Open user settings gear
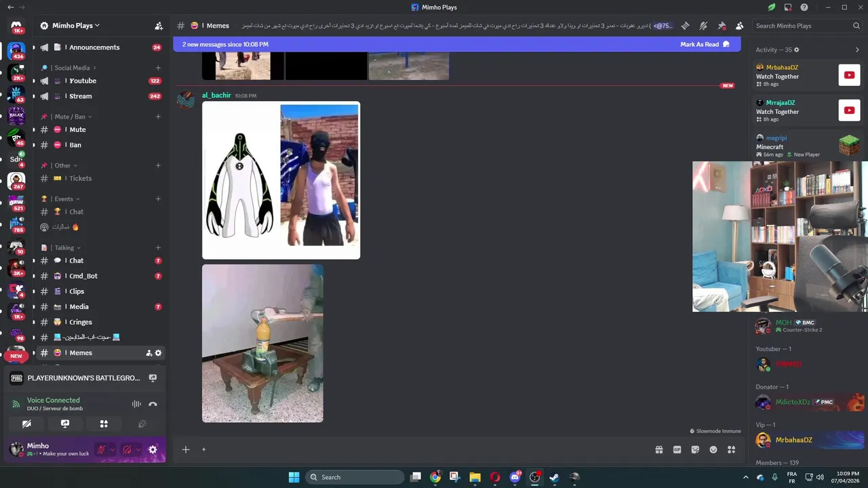868x488 pixels. point(153,449)
